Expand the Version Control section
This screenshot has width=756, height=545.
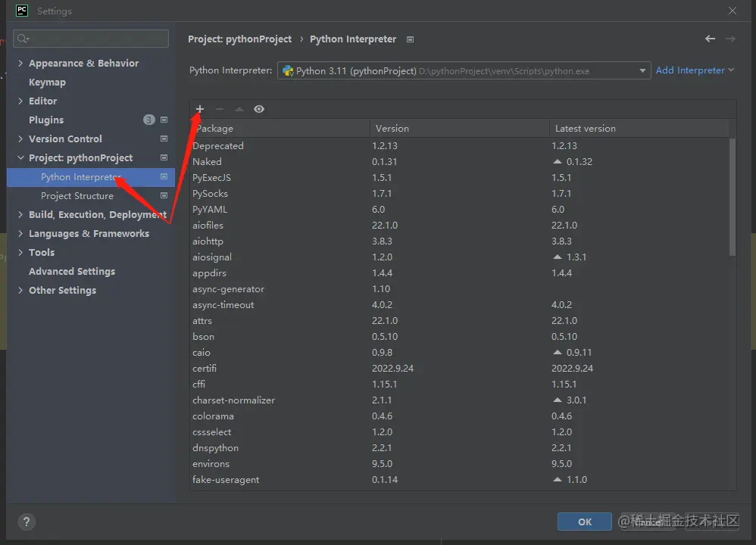(x=20, y=139)
